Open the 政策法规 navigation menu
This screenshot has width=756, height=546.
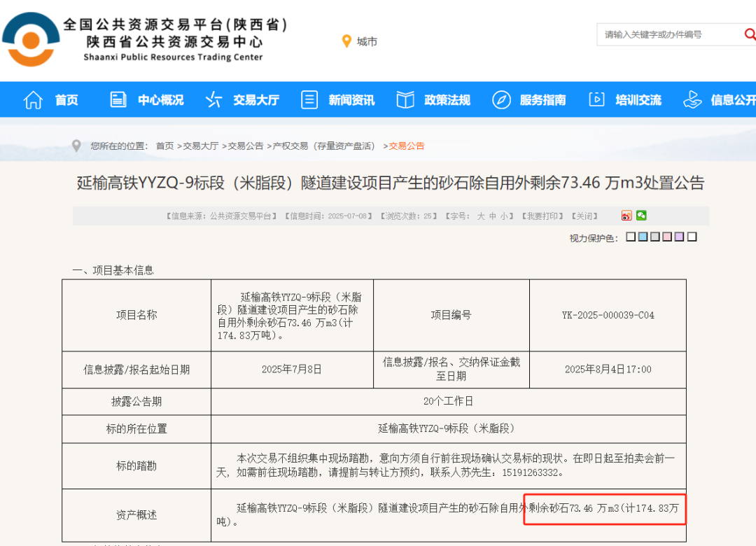(447, 100)
